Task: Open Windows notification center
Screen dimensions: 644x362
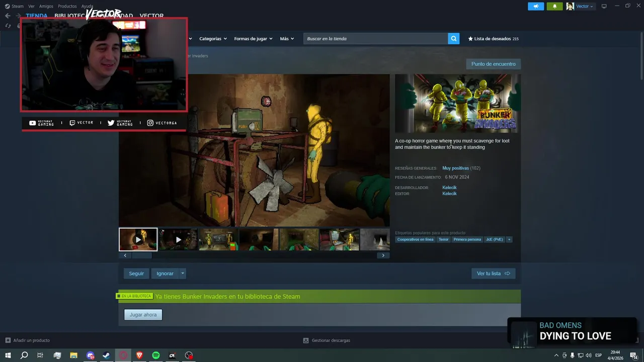Action: (633, 355)
